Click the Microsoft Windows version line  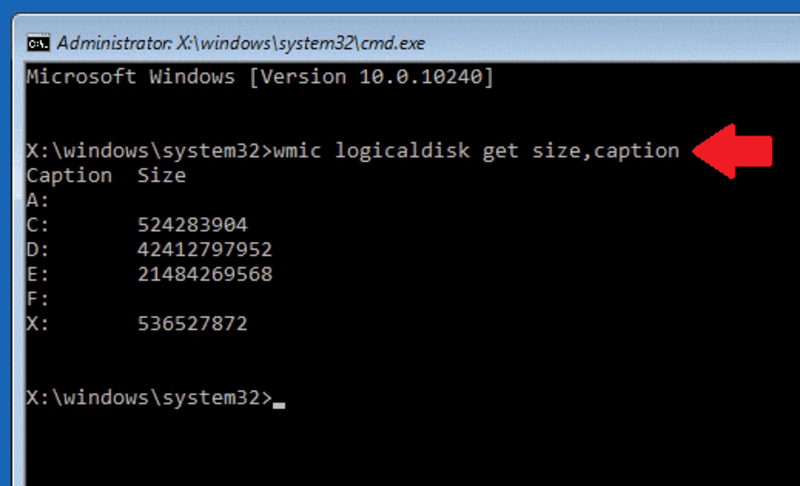point(260,77)
